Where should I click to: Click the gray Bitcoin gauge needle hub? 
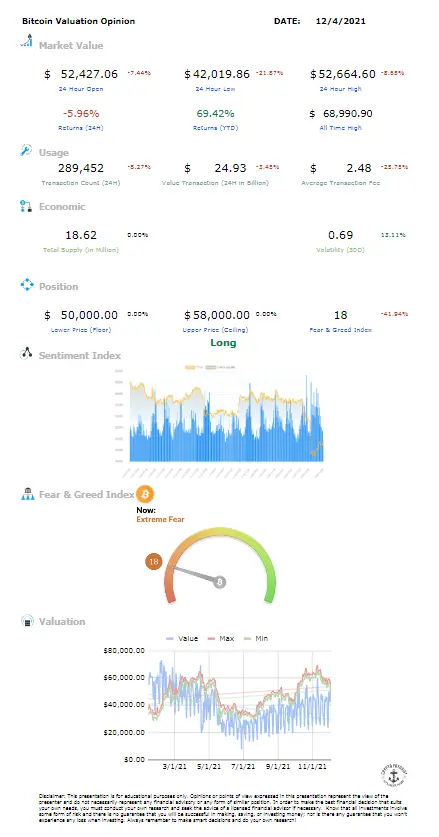pyautogui.click(x=219, y=582)
